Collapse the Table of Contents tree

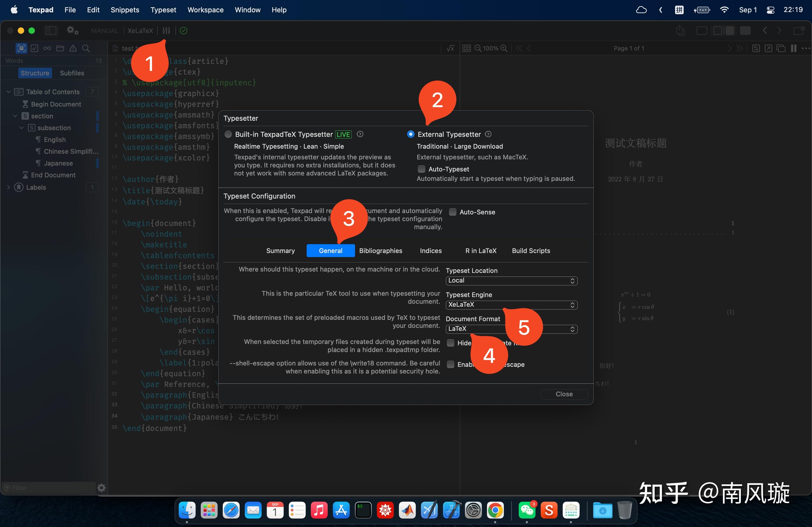click(9, 92)
